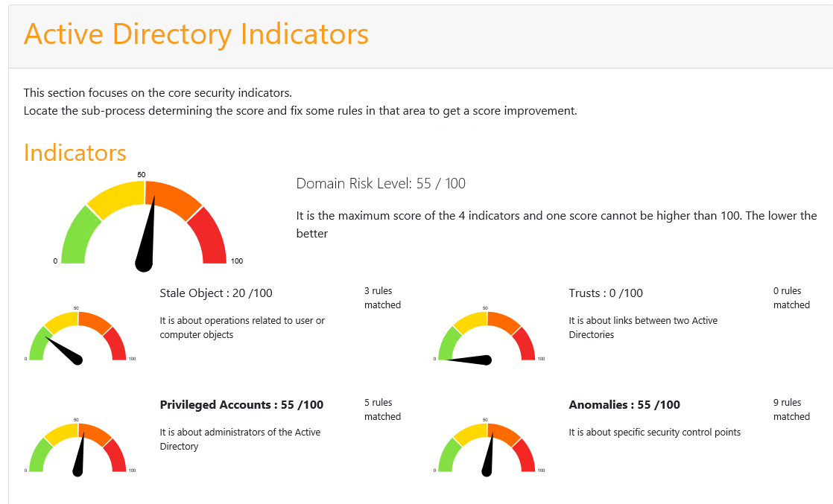The image size is (833, 504).
Task: Click the orange Indicators section title
Action: point(75,153)
